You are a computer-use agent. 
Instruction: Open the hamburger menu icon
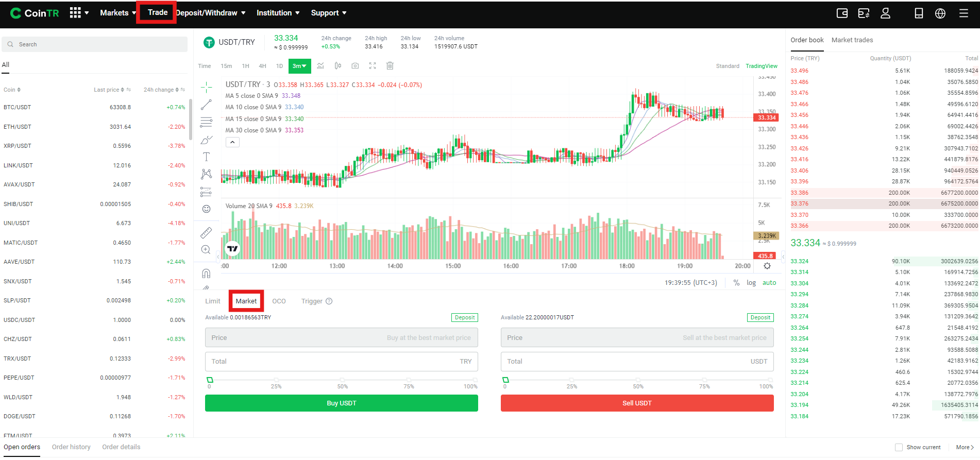point(964,13)
